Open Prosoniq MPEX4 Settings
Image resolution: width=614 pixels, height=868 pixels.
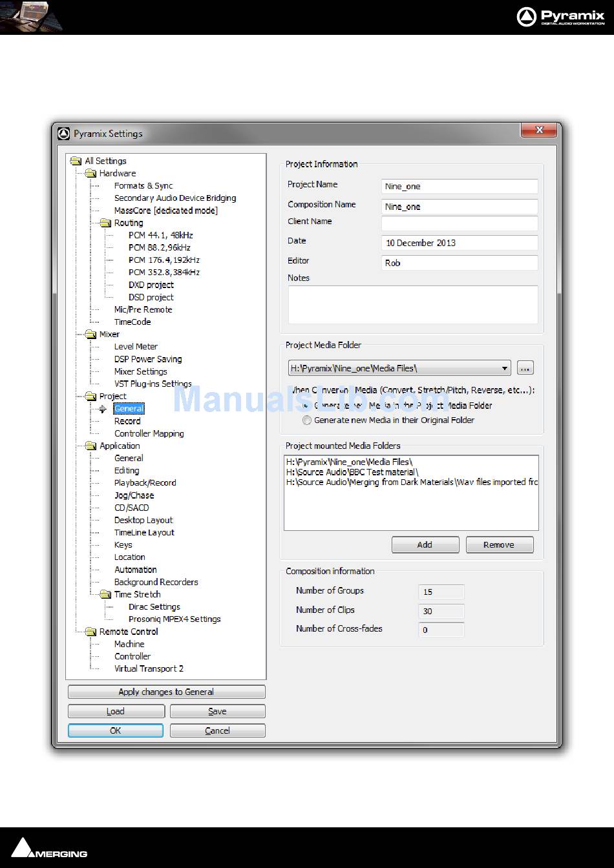pos(175,619)
